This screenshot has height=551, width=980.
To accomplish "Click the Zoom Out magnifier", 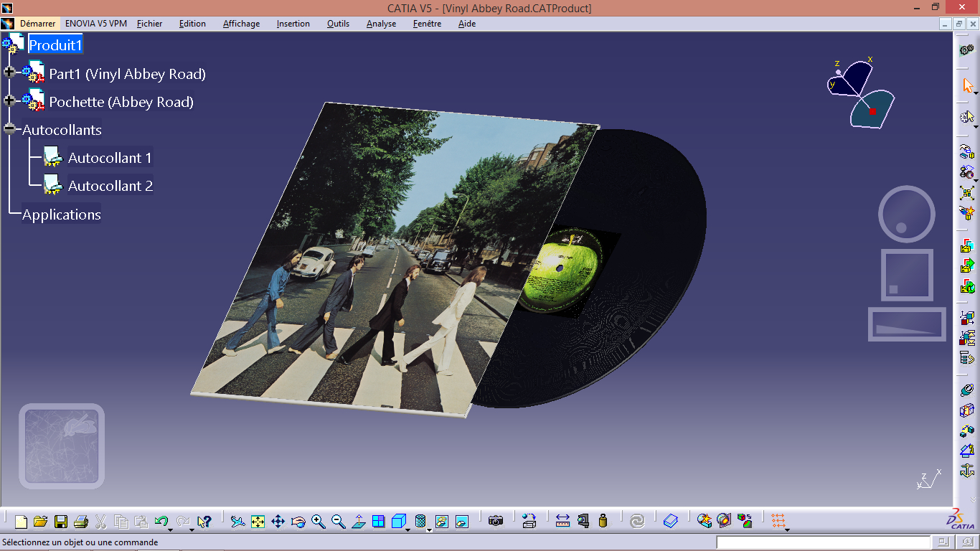I will tap(339, 522).
